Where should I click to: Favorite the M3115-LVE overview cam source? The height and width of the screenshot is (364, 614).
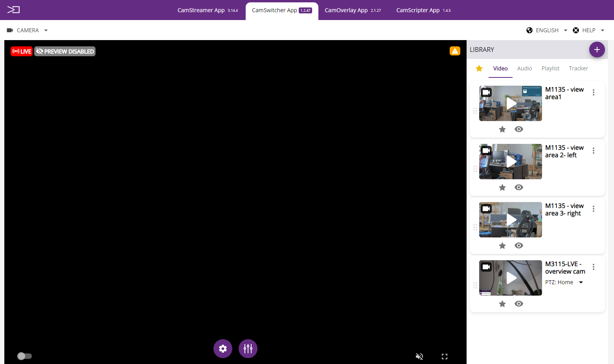point(502,304)
